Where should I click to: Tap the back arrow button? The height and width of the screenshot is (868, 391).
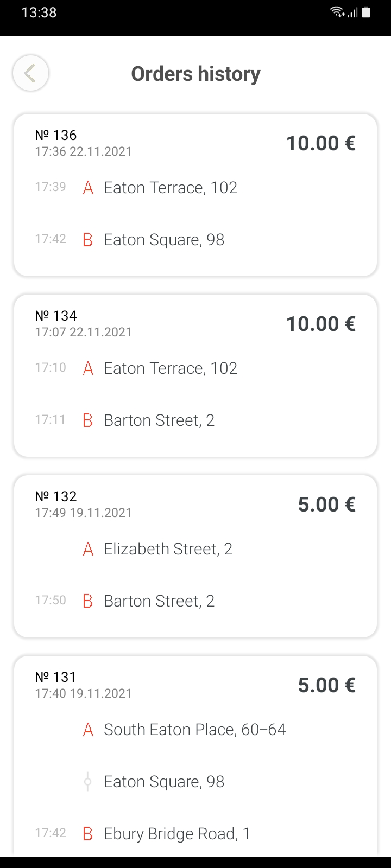tap(30, 73)
